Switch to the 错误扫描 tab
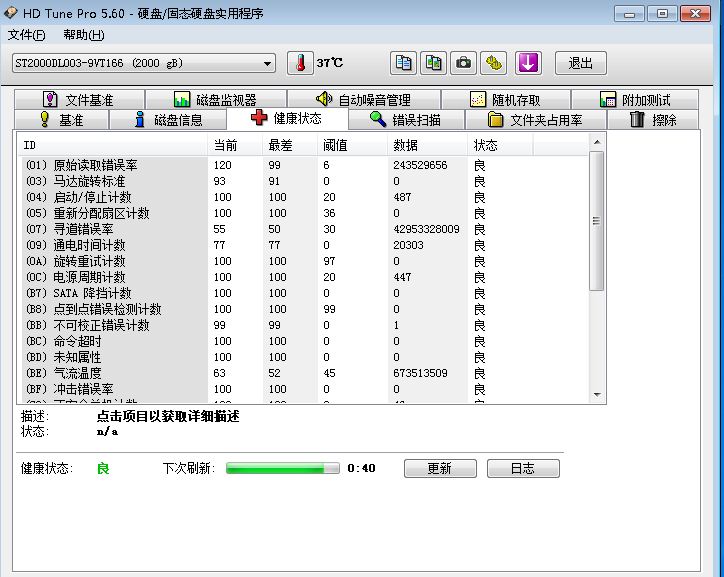Image resolution: width=724 pixels, height=577 pixels. pos(404,120)
